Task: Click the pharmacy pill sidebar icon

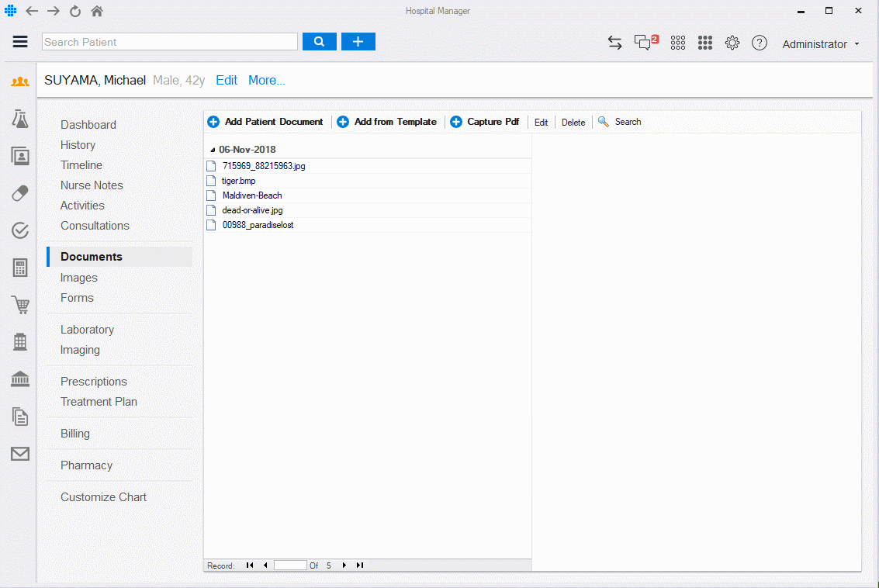Action: 20,193
